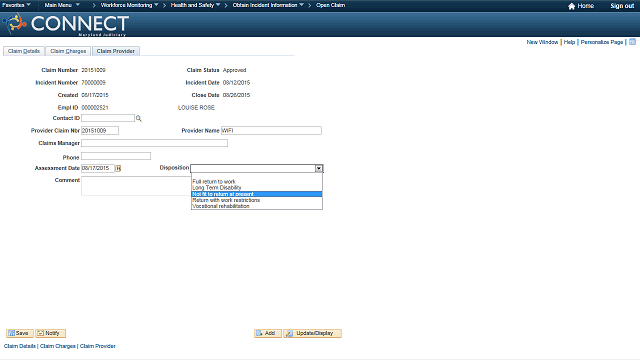Open the Favorites menu
640x360 pixels.
click(x=16, y=5)
